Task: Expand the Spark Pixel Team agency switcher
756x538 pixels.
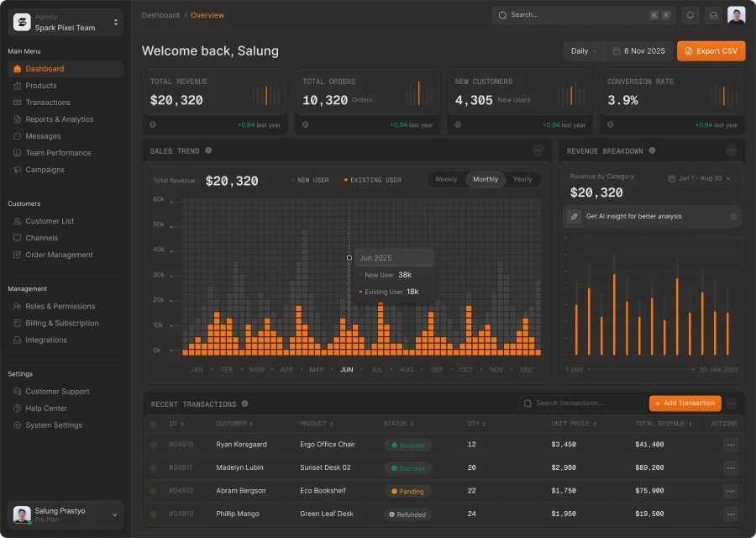Action: (66, 22)
